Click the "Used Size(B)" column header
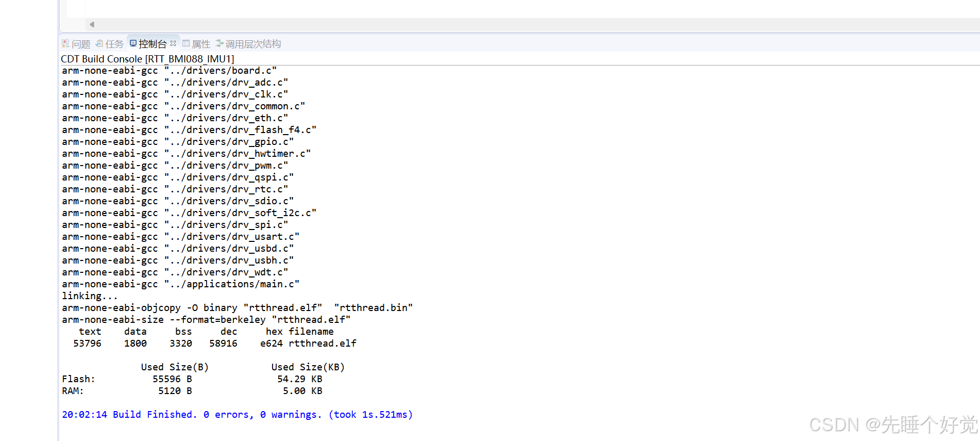The height and width of the screenshot is (441, 980). tap(175, 367)
